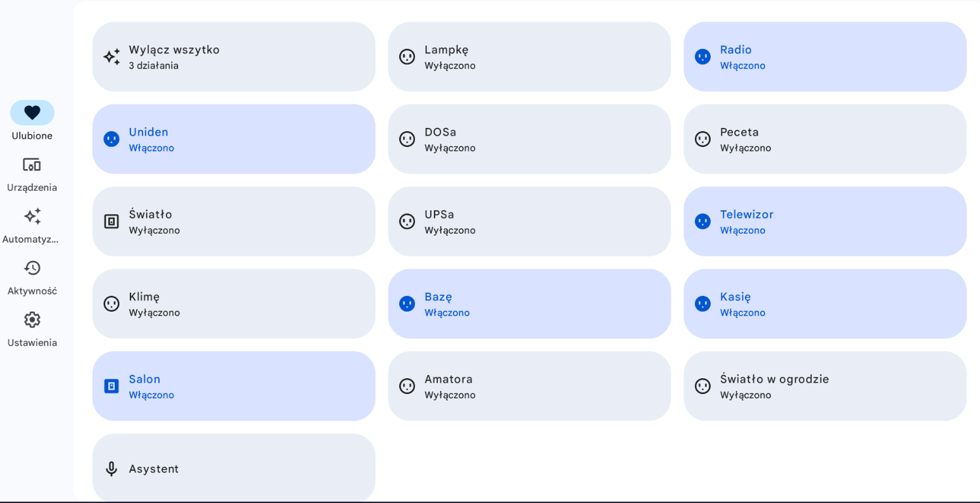Click the Automatyzacje sparkle icon
The width and height of the screenshot is (980, 503).
point(32,216)
